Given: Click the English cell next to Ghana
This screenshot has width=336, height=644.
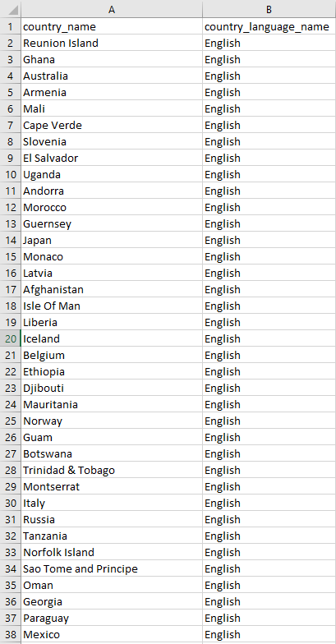Looking at the screenshot, I should point(269,59).
